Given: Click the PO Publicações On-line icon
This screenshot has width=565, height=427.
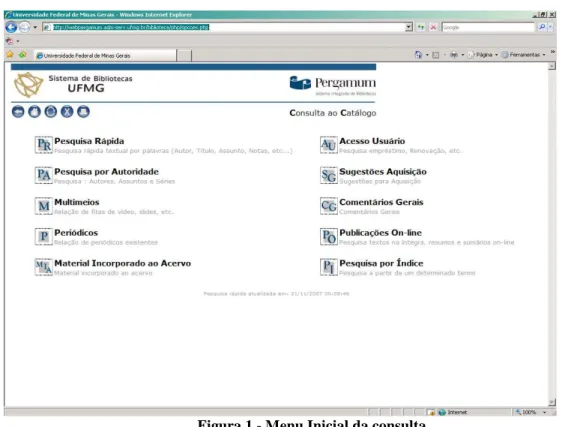Looking at the screenshot, I should click(329, 237).
